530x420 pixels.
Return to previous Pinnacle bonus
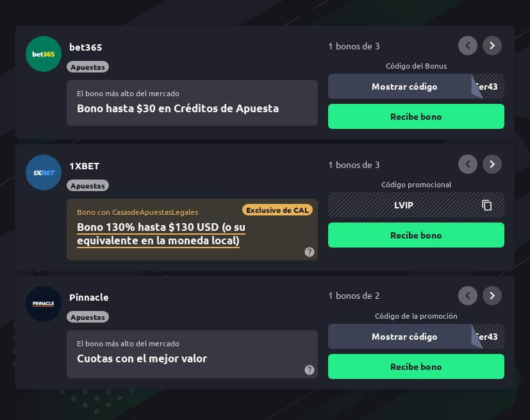(468, 296)
